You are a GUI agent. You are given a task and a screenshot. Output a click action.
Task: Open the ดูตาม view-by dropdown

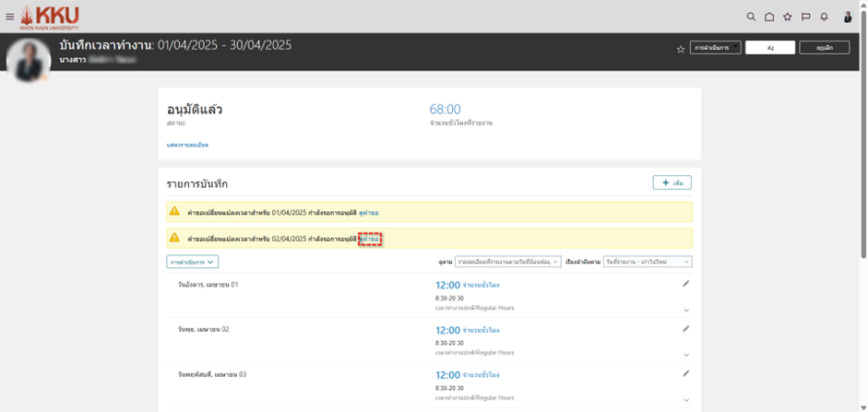[507, 262]
